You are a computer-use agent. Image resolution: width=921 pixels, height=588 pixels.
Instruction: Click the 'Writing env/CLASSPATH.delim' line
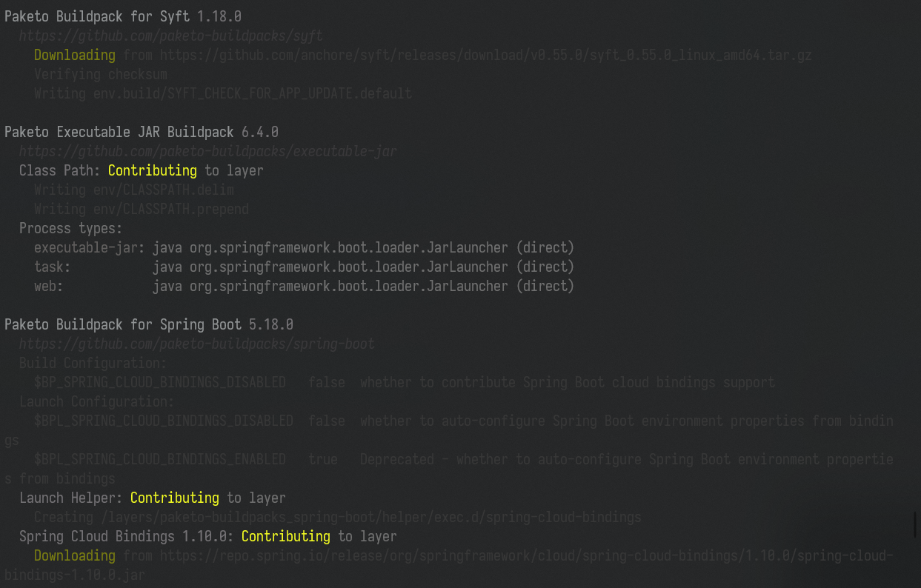pyautogui.click(x=134, y=190)
